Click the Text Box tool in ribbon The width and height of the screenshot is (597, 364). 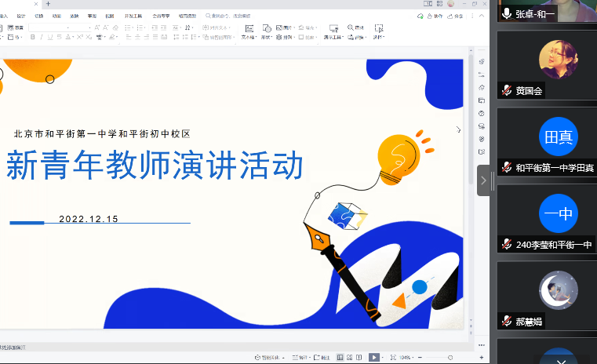click(248, 31)
